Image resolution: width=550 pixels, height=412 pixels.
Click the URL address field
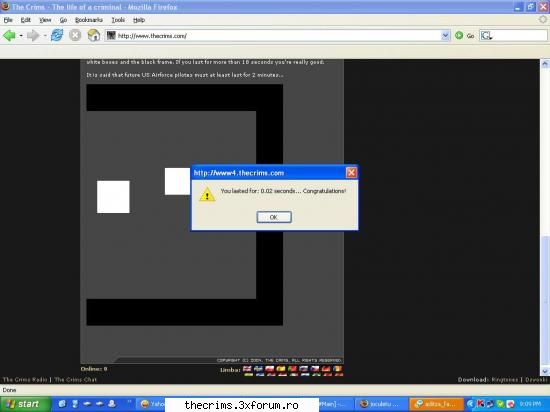point(277,35)
